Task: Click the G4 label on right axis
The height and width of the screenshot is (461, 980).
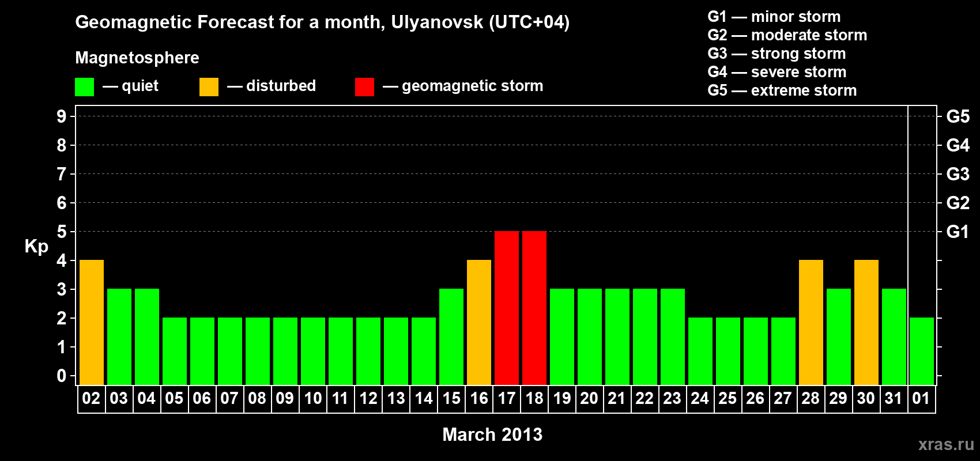Action: [x=958, y=145]
